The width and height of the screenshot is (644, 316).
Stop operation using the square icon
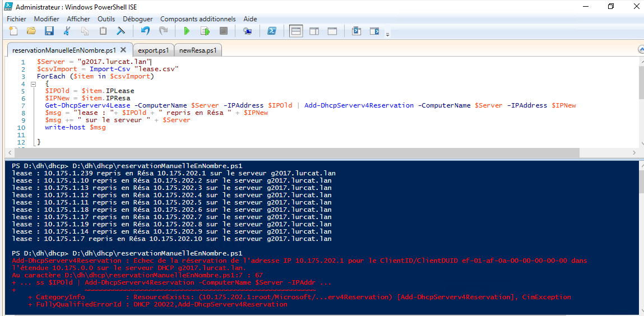223,31
